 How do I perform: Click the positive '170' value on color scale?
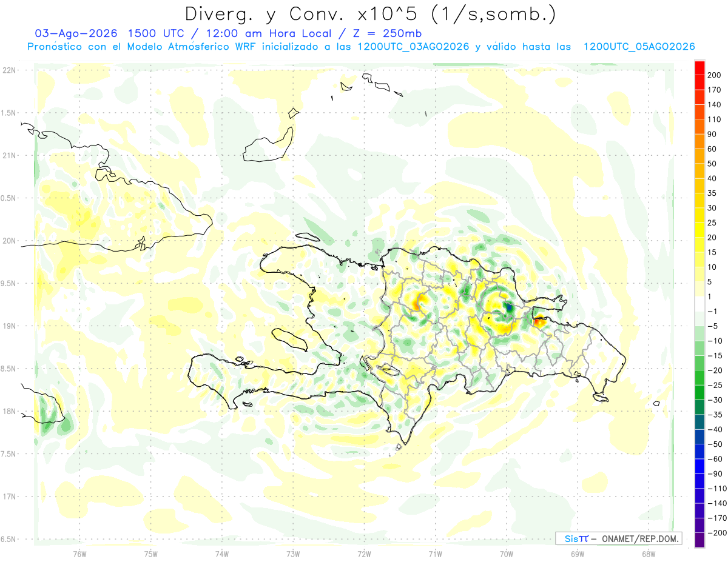click(714, 90)
